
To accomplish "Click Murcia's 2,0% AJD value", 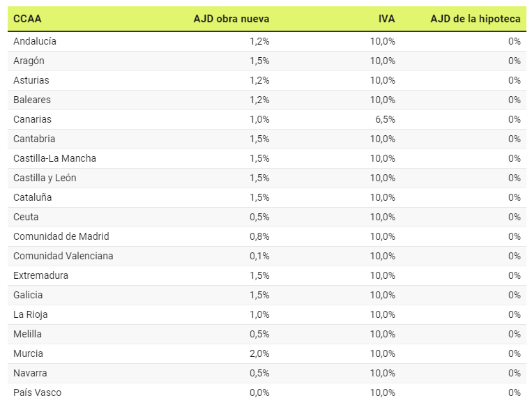I will (259, 354).
